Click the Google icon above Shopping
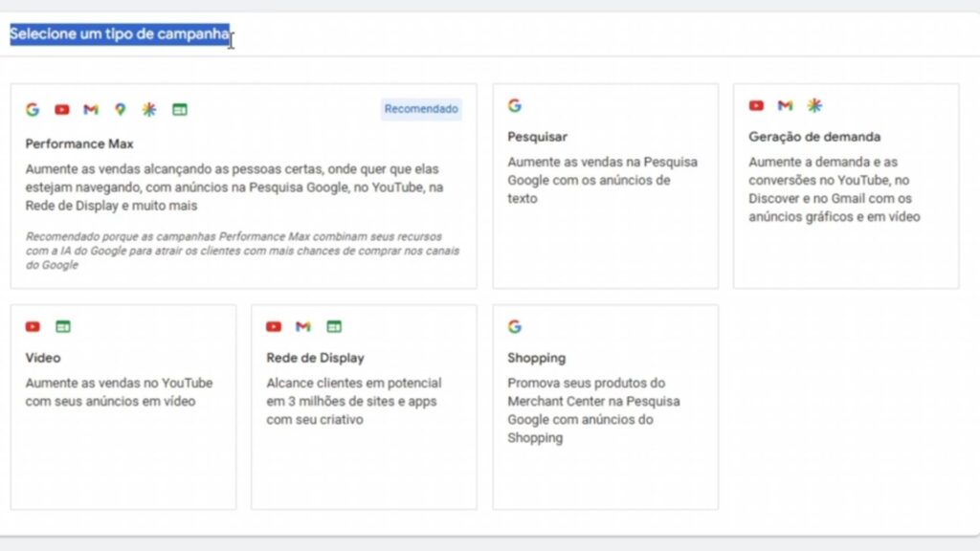Screen dimensions: 980x551 tap(515, 327)
